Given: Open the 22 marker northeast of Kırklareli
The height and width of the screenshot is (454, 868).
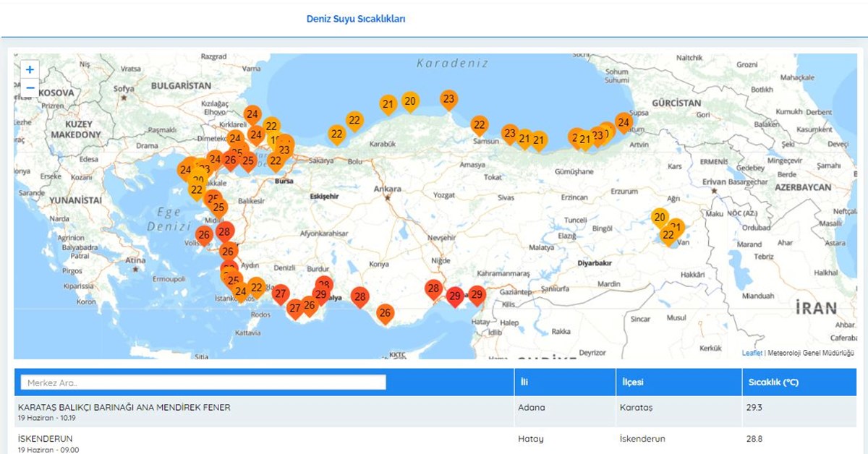Looking at the screenshot, I should (271, 127).
